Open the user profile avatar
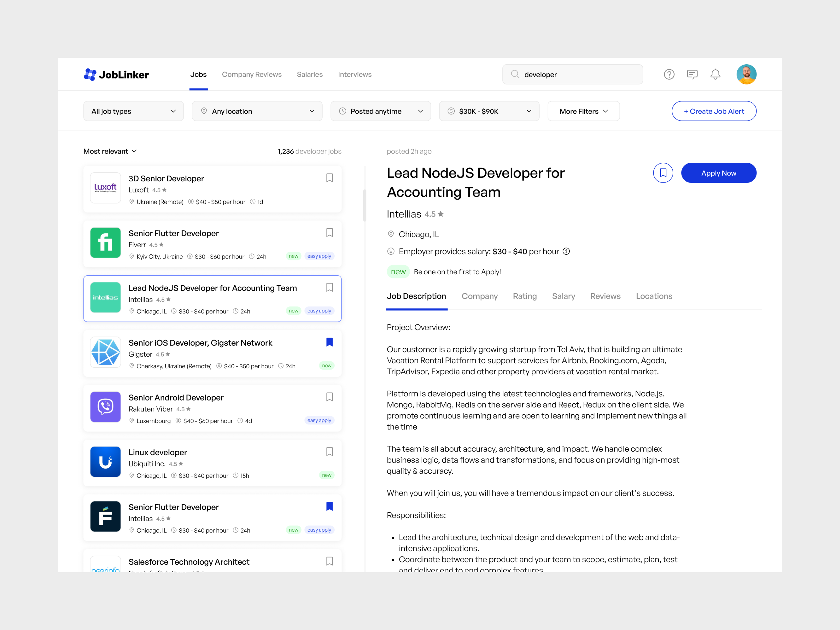 pos(746,75)
